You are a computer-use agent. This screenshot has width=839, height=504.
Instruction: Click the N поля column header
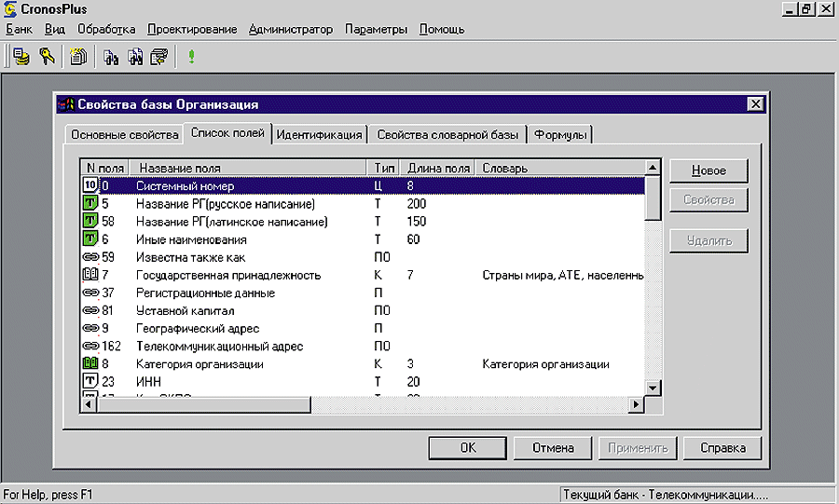point(104,168)
